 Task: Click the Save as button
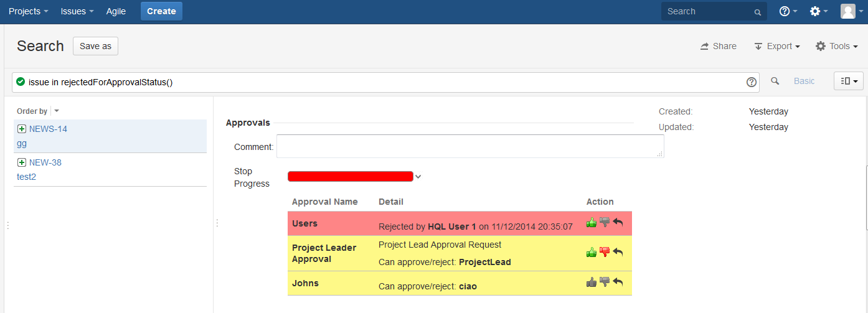click(x=95, y=46)
